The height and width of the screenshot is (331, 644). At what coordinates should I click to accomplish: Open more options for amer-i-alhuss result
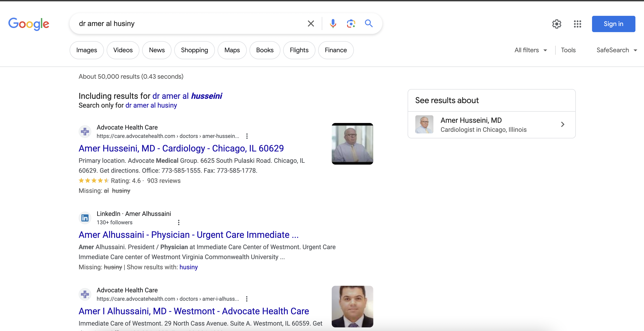click(x=247, y=299)
